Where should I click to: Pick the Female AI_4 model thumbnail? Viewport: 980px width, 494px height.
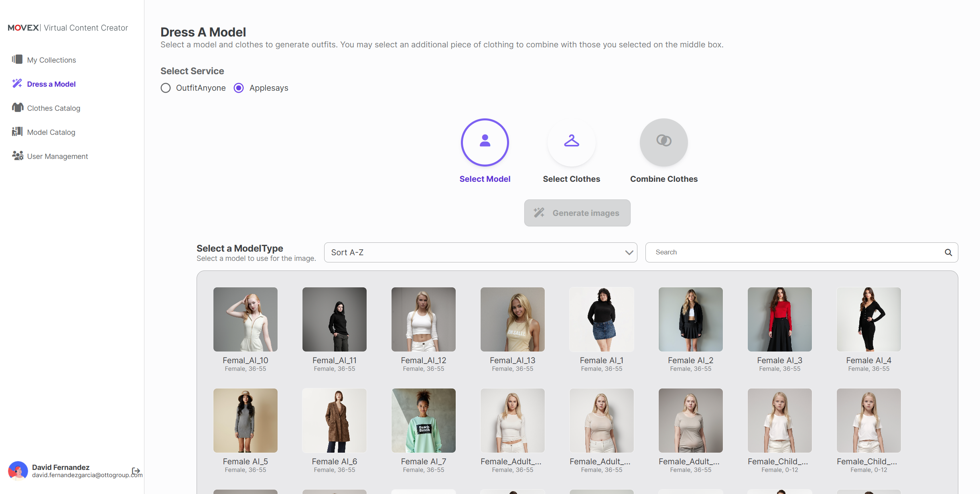point(869,319)
